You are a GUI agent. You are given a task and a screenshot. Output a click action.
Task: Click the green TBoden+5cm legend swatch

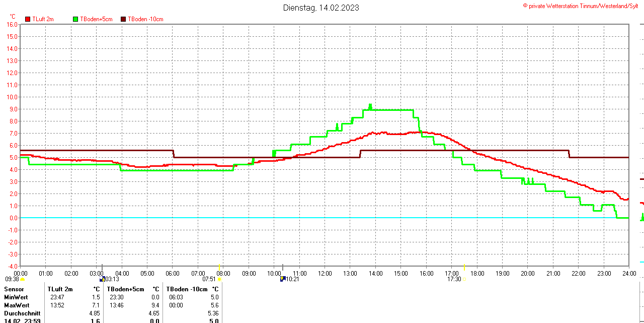pos(76,19)
